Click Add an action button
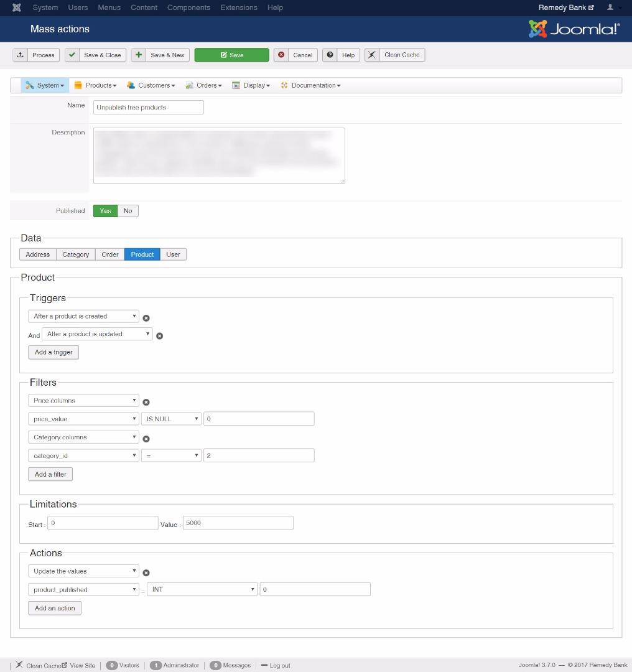This screenshot has width=632, height=672. pos(55,608)
